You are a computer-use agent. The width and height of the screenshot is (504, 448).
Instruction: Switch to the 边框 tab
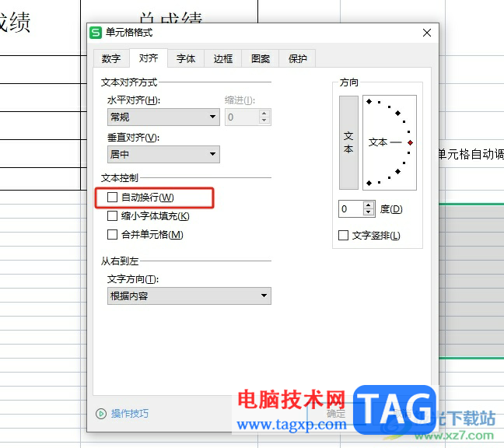click(223, 58)
